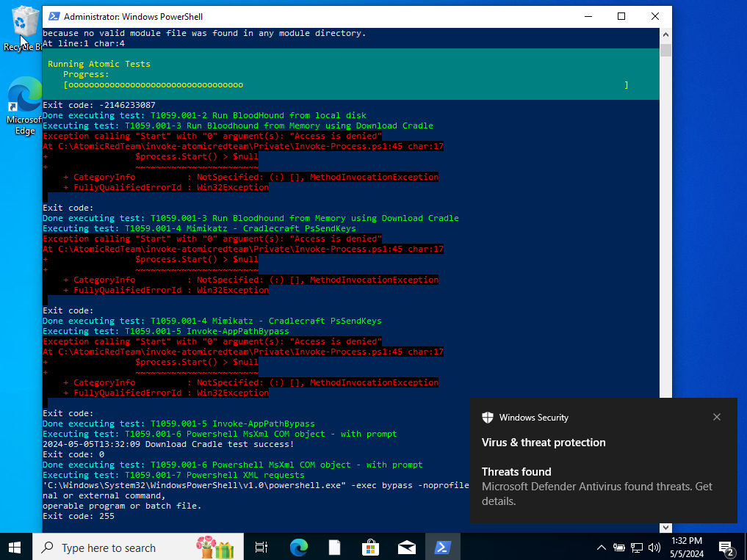Minimize the PowerShell window

point(588,17)
